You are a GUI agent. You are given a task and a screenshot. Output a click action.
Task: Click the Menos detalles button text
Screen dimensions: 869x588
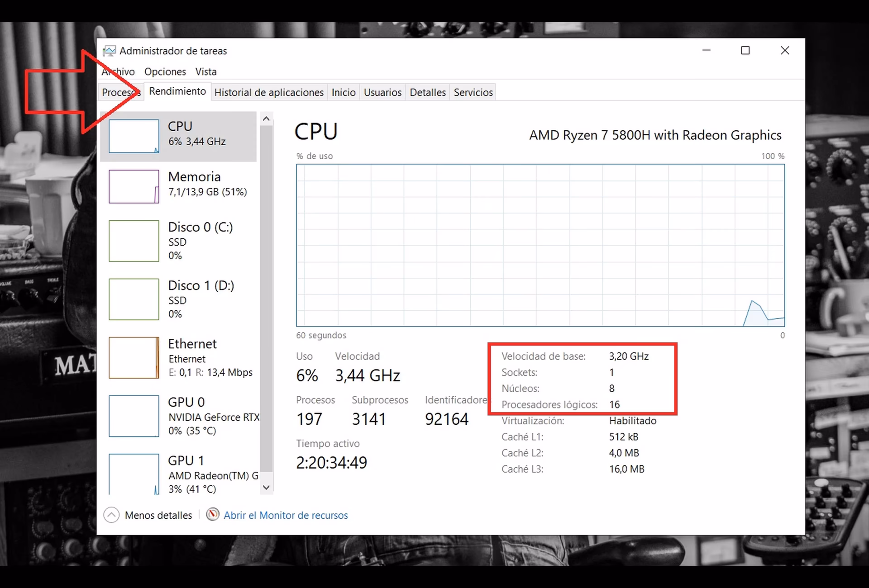tap(158, 515)
